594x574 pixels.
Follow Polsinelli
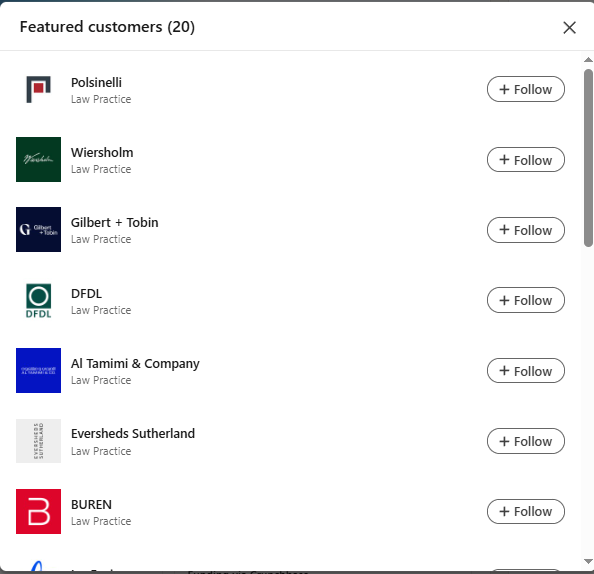526,89
